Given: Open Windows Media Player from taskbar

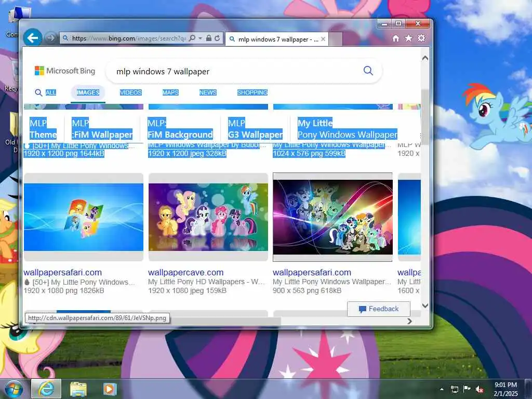Looking at the screenshot, I should [110, 389].
